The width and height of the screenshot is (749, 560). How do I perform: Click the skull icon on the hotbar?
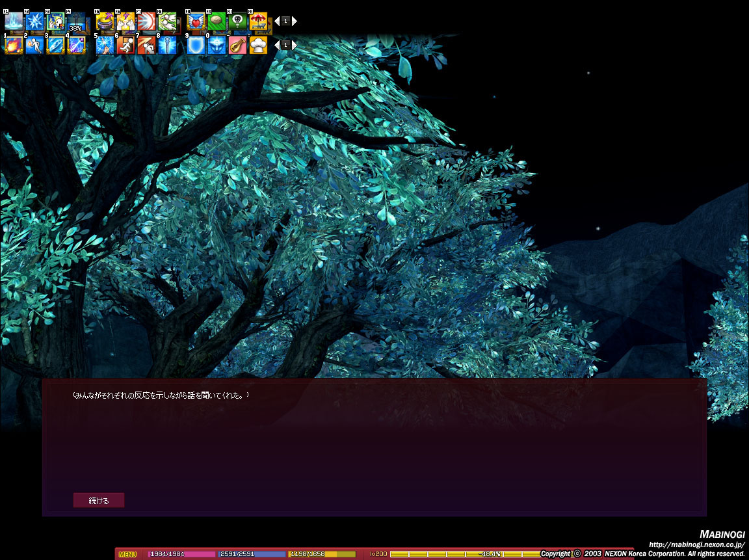tap(237, 21)
